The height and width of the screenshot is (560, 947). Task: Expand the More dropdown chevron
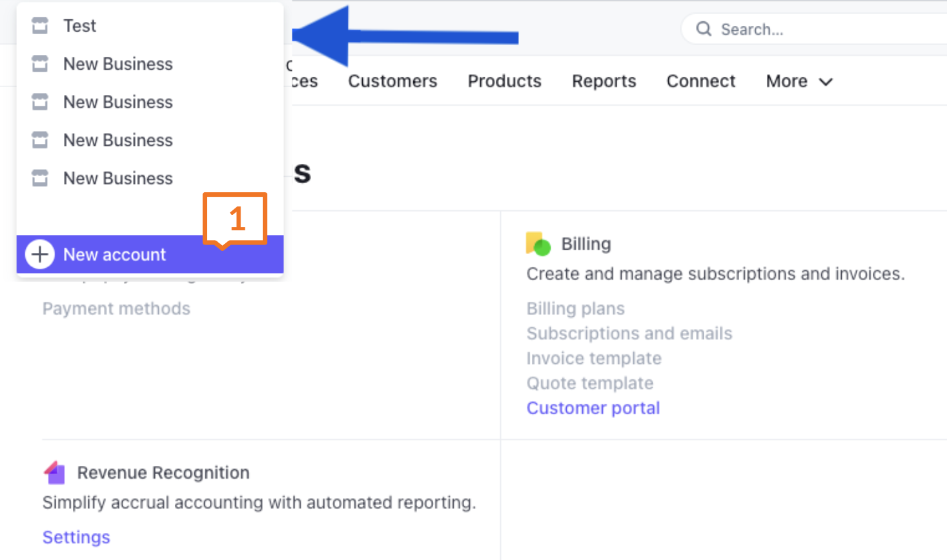click(x=826, y=82)
